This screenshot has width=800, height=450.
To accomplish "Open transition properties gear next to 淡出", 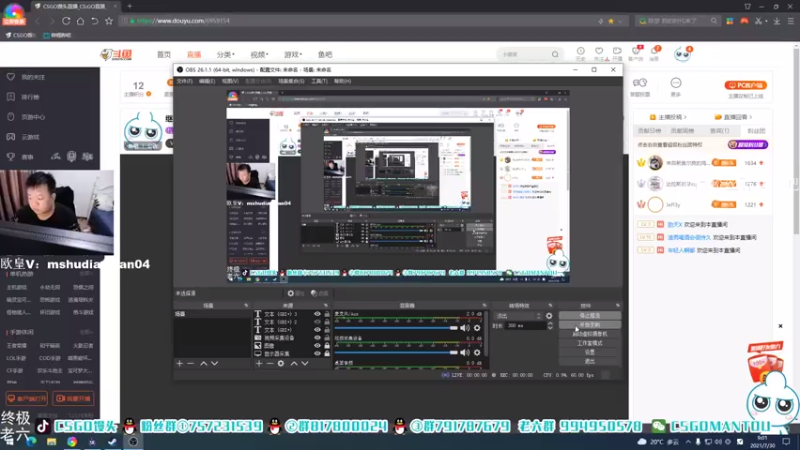I will pos(549,316).
